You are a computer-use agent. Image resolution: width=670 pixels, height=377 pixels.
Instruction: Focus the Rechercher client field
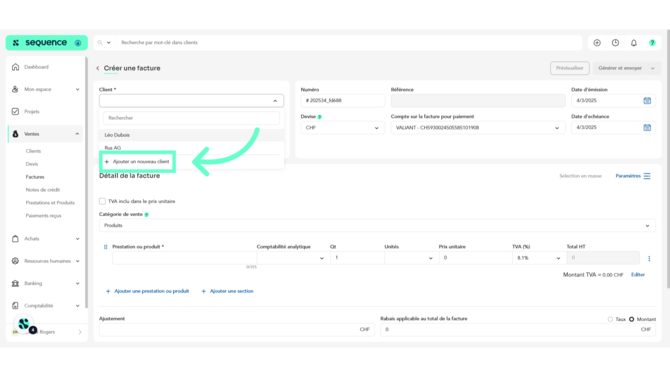[x=191, y=118]
